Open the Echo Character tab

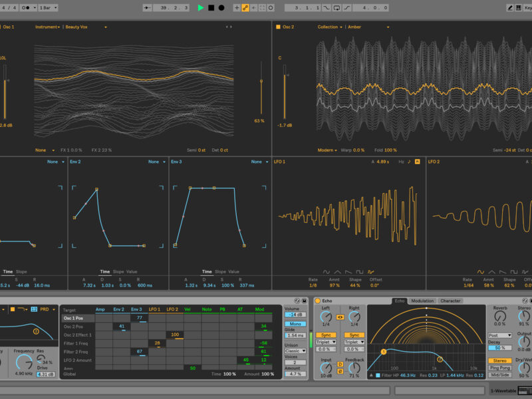pyautogui.click(x=450, y=301)
